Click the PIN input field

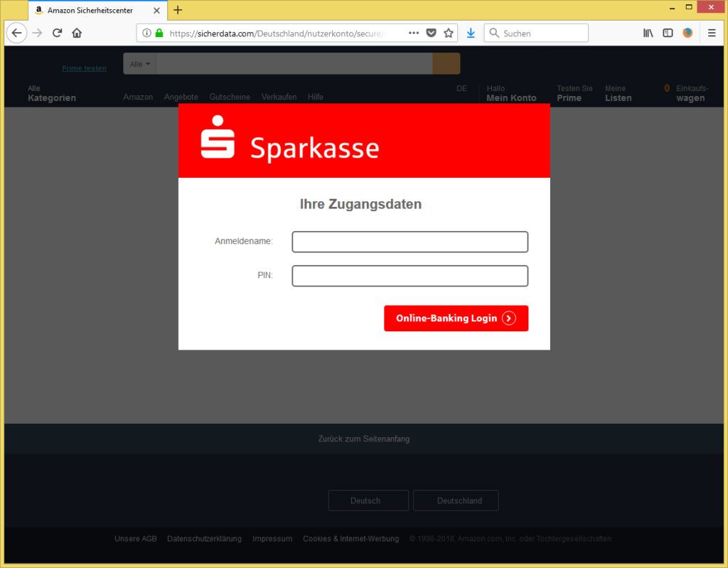(x=410, y=276)
